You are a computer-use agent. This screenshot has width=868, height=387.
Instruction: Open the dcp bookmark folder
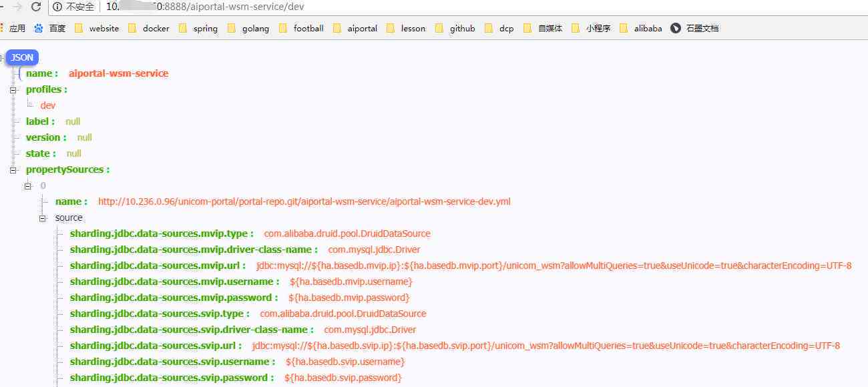click(x=499, y=28)
